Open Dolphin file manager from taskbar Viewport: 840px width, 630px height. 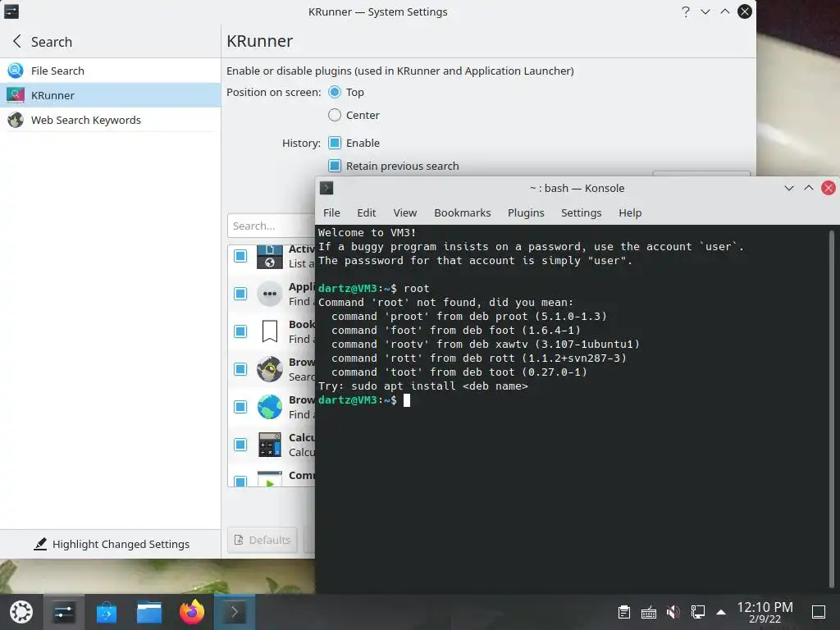click(149, 612)
